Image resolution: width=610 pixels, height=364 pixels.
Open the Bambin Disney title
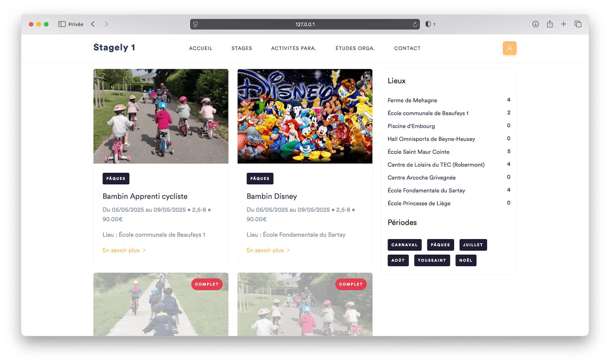click(x=271, y=196)
